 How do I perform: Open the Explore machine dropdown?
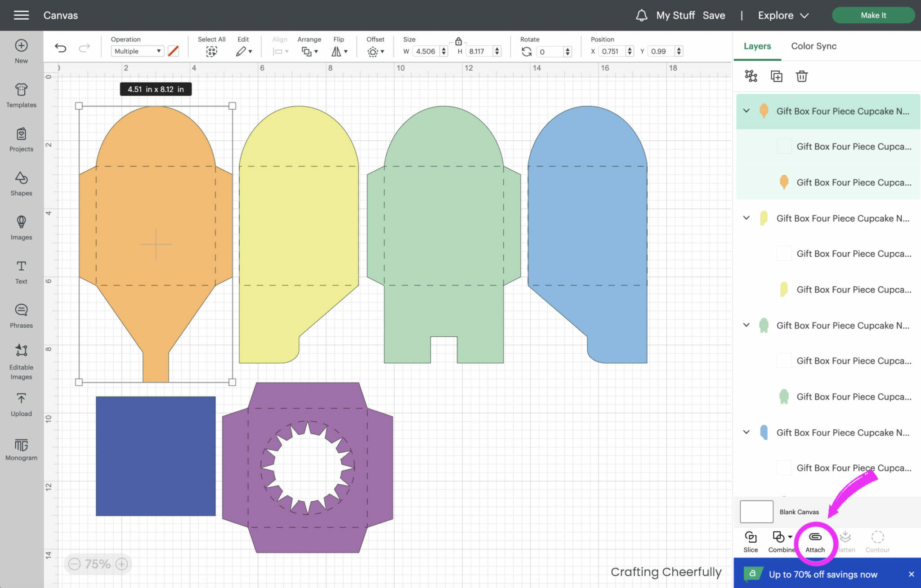point(783,15)
